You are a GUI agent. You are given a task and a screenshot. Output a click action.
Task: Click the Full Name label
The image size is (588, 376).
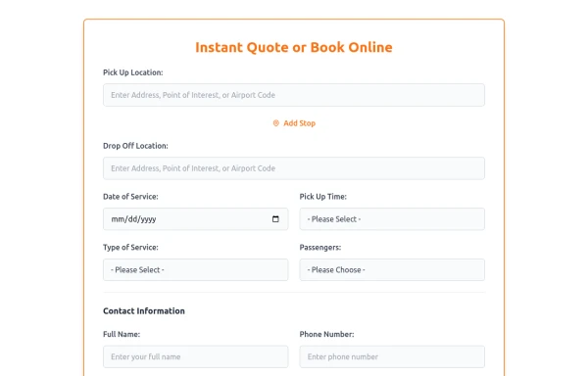(x=122, y=334)
